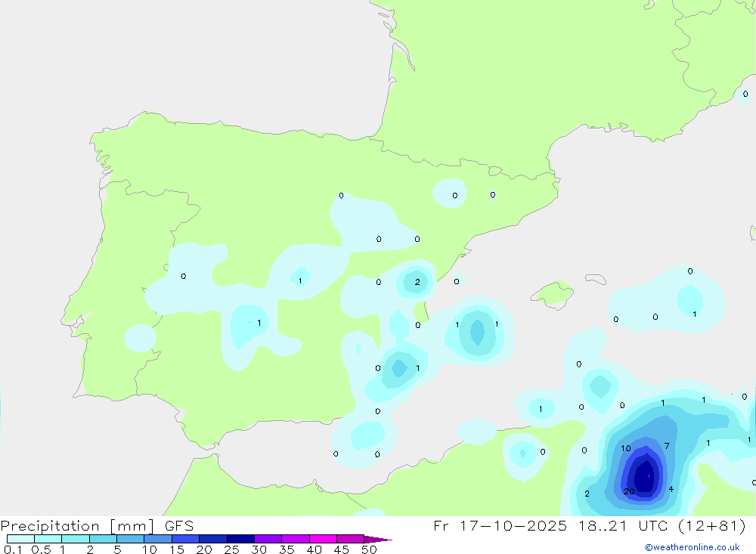Click the legend value '0.1'
This screenshot has width=756, height=554.
click(13, 549)
